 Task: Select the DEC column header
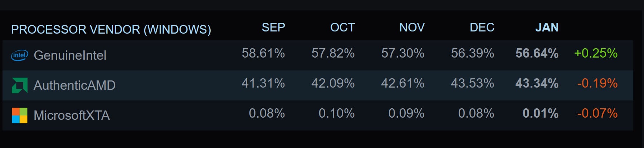point(482,28)
